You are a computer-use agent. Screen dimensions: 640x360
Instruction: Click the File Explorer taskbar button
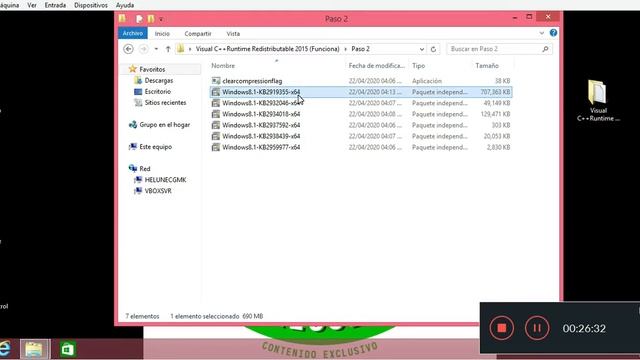(x=34, y=349)
